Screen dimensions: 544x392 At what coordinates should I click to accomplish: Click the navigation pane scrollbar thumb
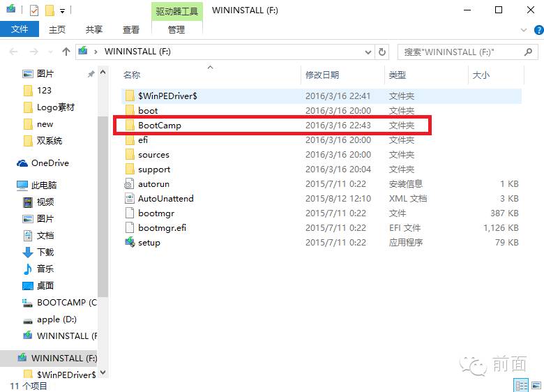coord(103,206)
